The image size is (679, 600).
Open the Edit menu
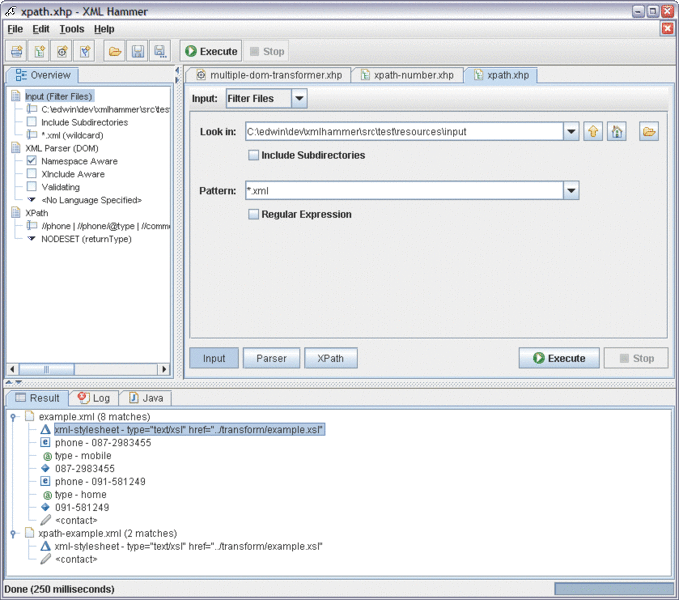coord(41,29)
